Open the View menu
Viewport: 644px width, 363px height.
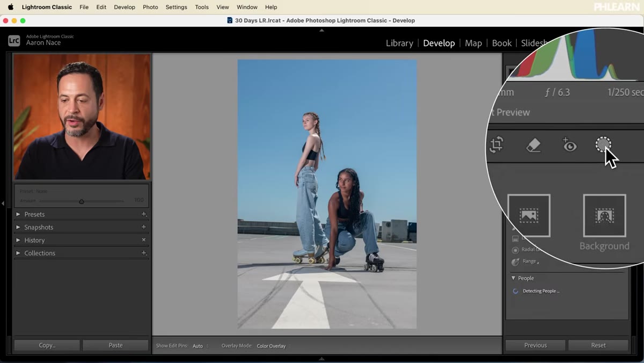(x=223, y=7)
